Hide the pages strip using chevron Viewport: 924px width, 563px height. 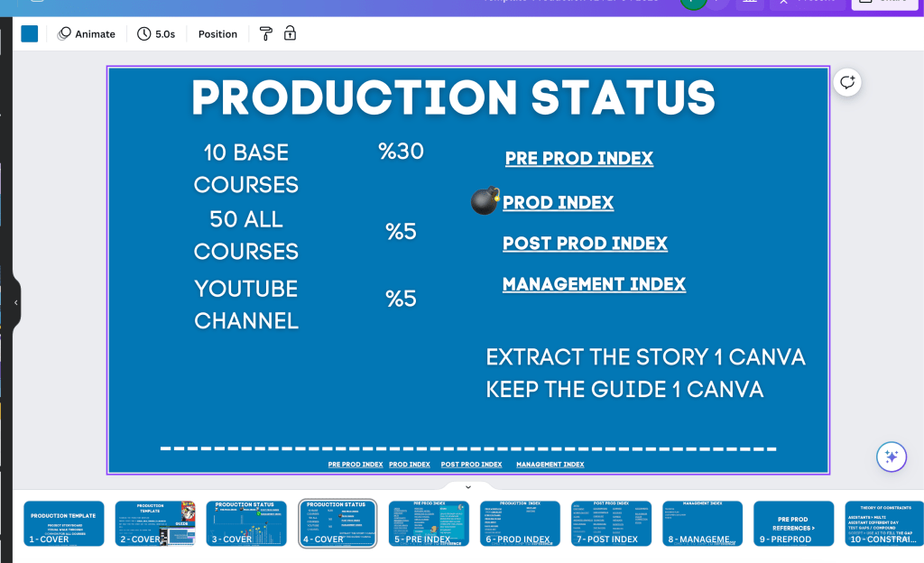[x=468, y=487]
